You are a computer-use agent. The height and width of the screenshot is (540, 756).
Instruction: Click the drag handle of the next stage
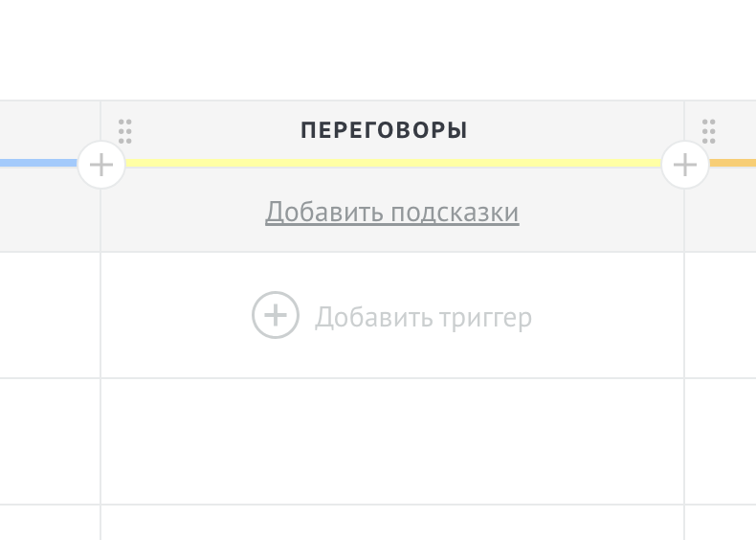709,130
